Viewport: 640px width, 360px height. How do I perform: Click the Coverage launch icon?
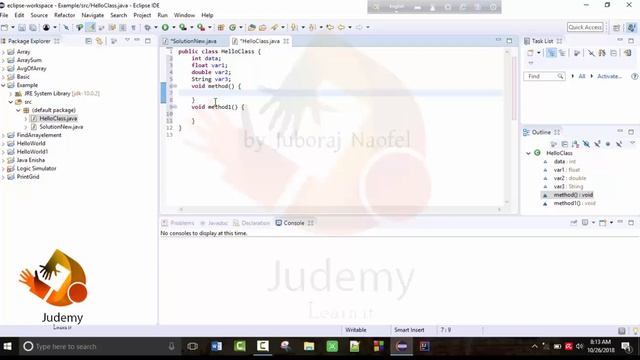[183, 27]
